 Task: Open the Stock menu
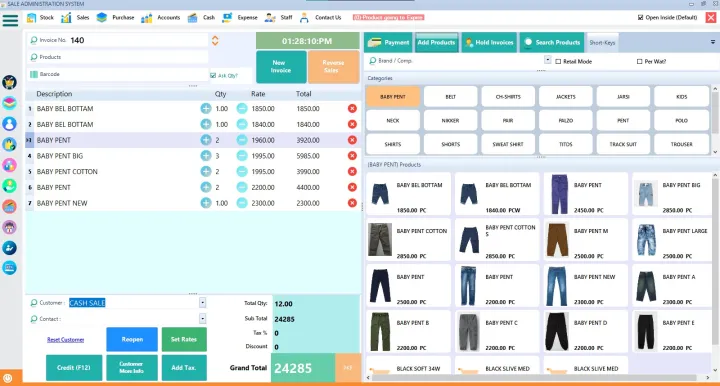(x=40, y=17)
